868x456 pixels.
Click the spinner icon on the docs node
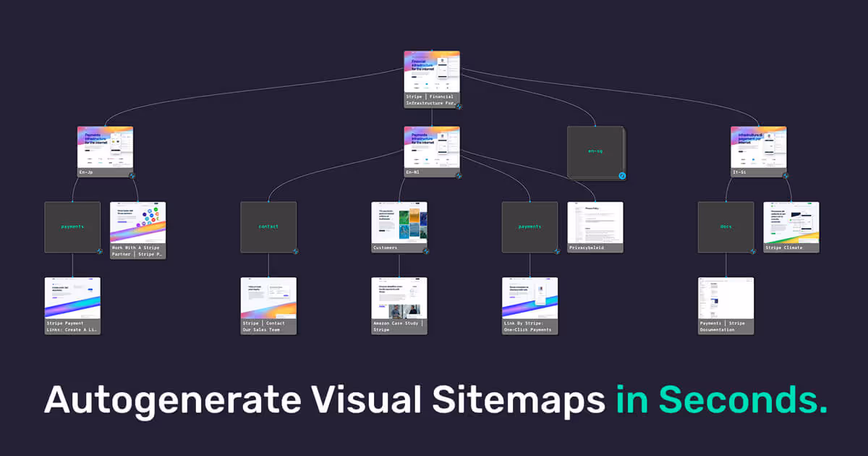pos(754,251)
